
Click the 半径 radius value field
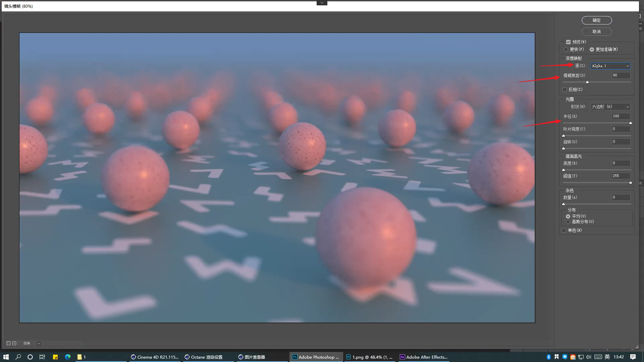coord(621,116)
